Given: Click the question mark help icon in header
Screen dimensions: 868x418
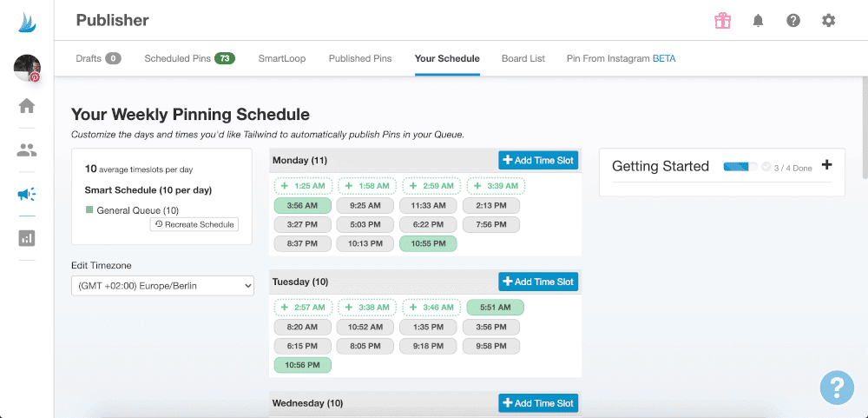Looking at the screenshot, I should pos(793,20).
